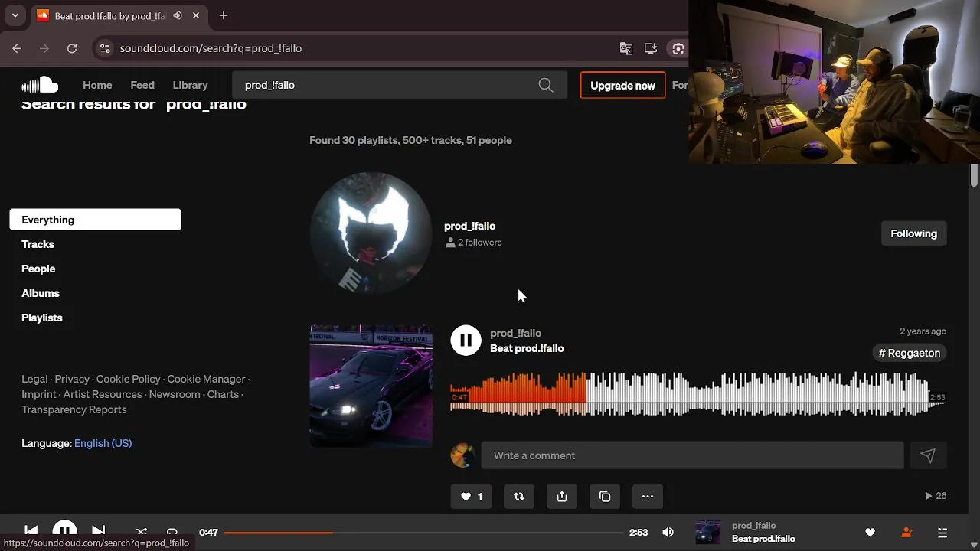
Task: Pause playback in the bottom player bar
Action: (64, 530)
